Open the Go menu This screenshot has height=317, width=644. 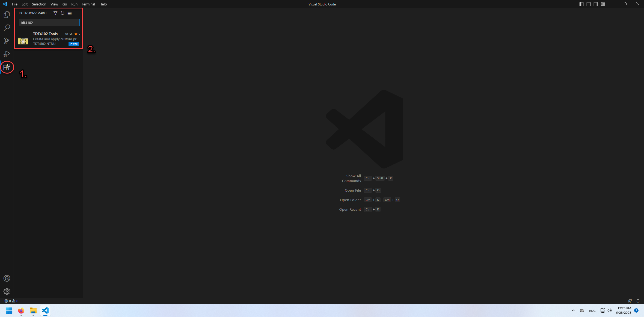click(65, 4)
